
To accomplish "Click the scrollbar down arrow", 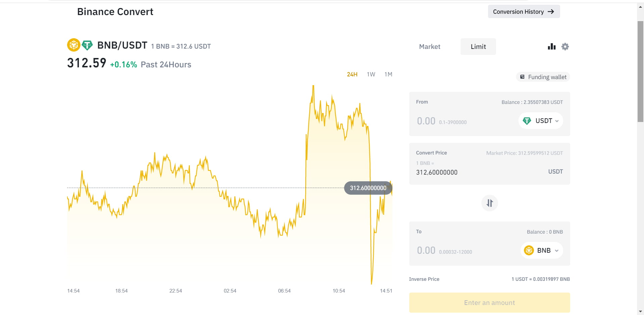I will [640, 311].
